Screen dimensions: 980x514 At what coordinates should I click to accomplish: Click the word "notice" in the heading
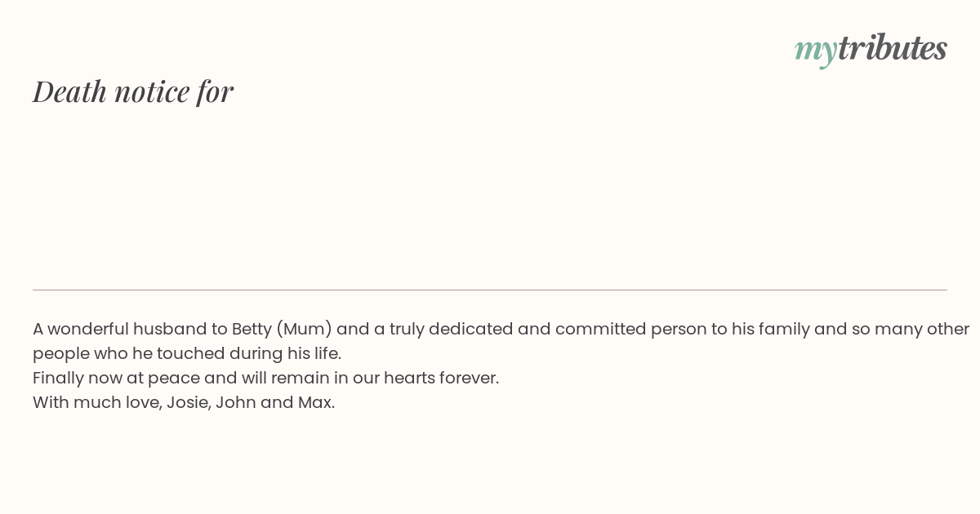click(153, 92)
